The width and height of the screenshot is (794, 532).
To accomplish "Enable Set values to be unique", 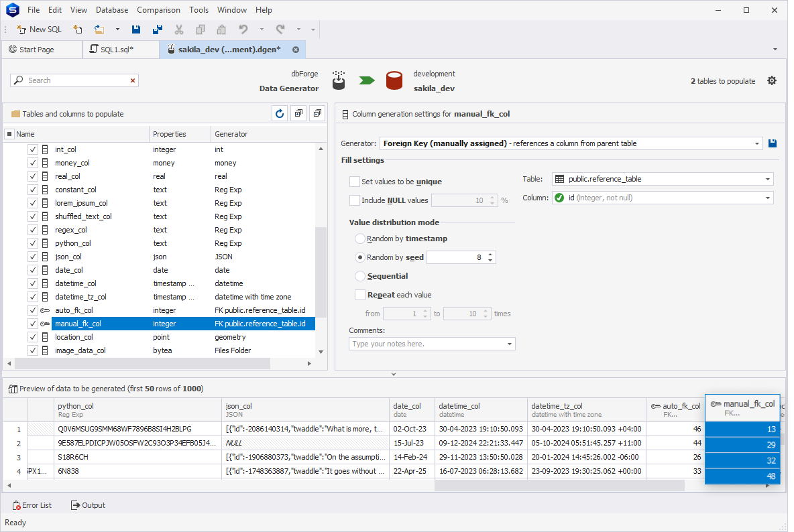I will pyautogui.click(x=355, y=182).
